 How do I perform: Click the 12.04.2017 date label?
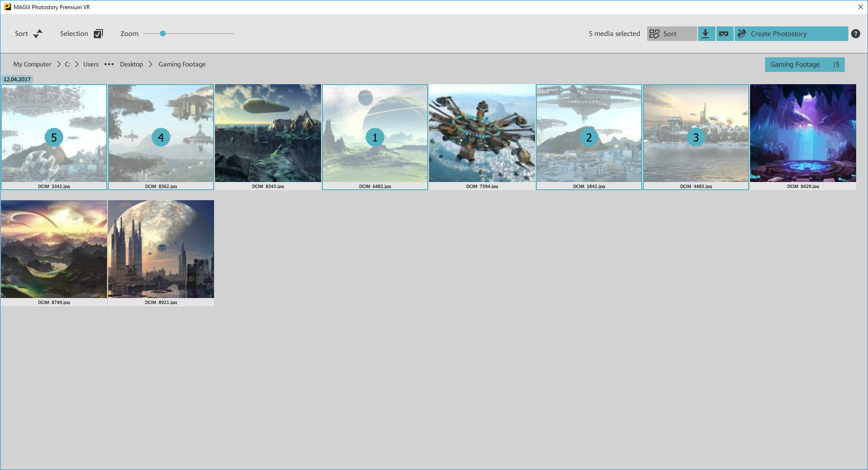coord(17,79)
